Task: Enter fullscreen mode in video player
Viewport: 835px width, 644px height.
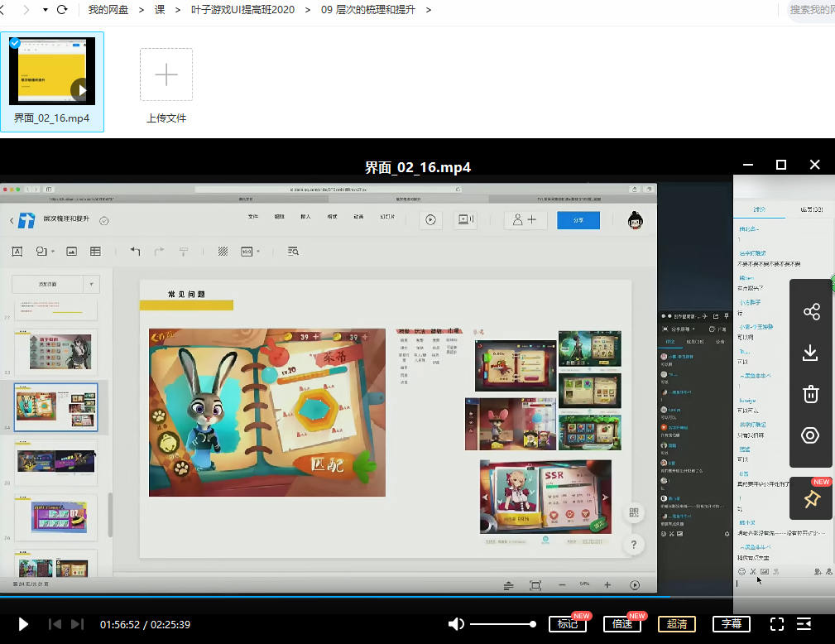Action: coord(776,624)
